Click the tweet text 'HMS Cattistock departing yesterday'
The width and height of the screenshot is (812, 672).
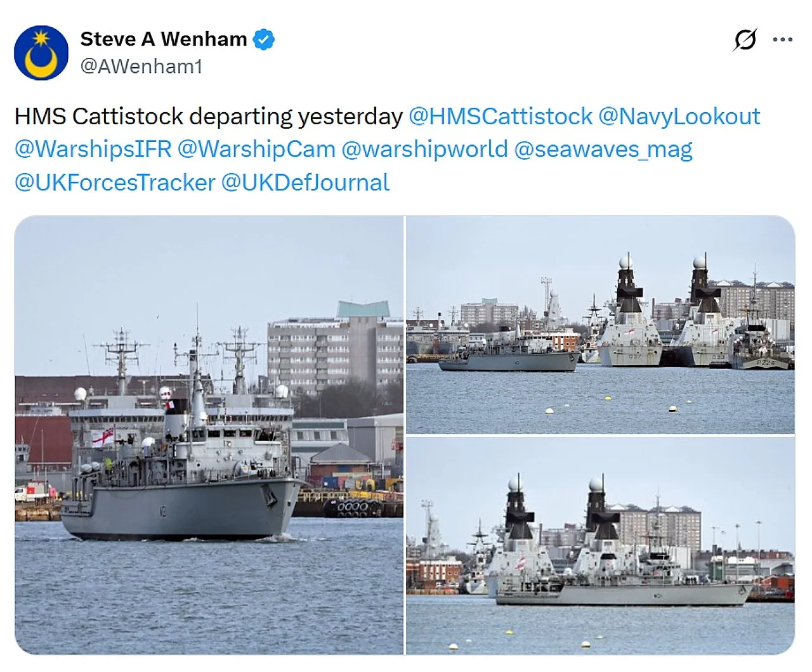coord(209,116)
